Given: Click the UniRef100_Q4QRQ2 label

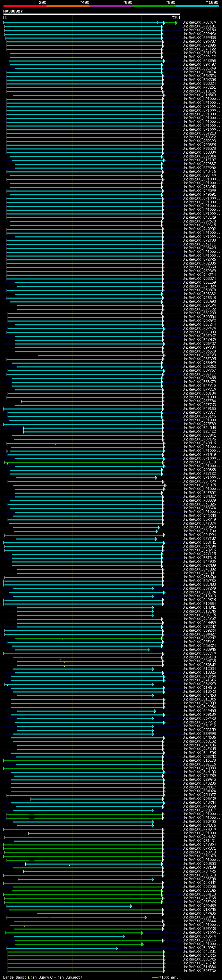Looking at the screenshot, I should click(x=199, y=229).
